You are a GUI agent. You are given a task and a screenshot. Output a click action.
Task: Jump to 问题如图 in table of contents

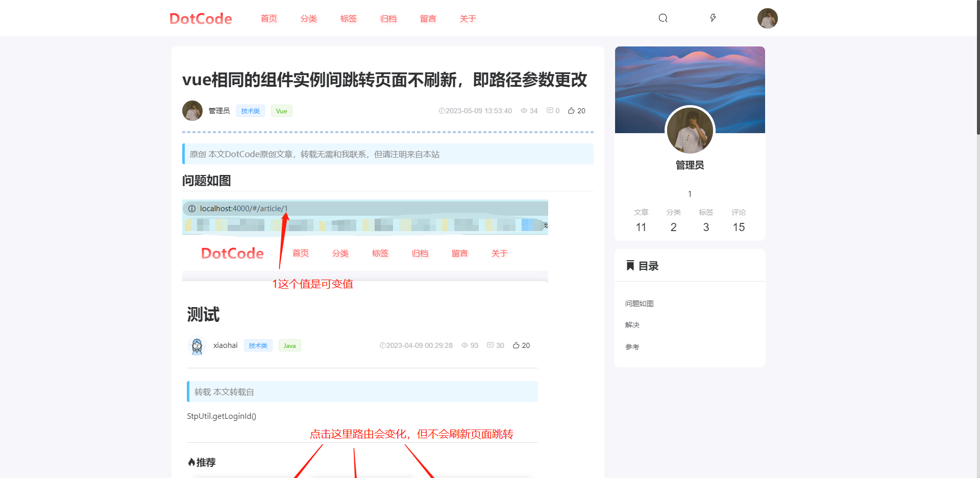640,304
